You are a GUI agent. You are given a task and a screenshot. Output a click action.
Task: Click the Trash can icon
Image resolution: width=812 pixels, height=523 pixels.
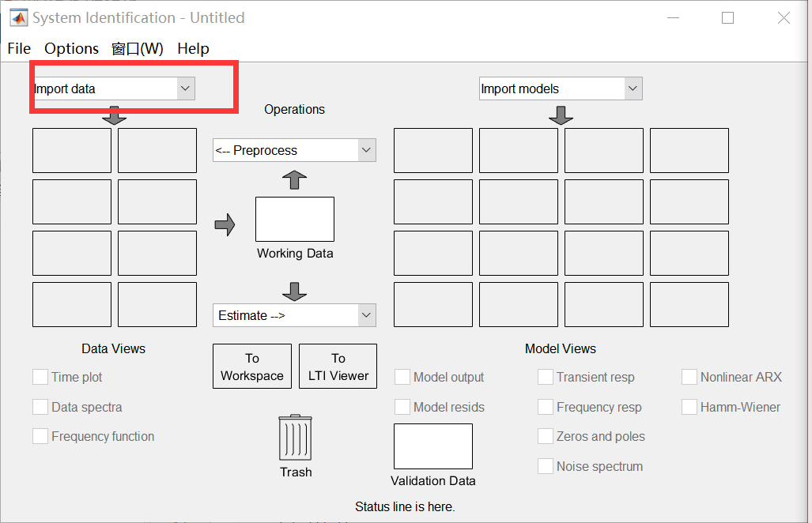point(295,438)
